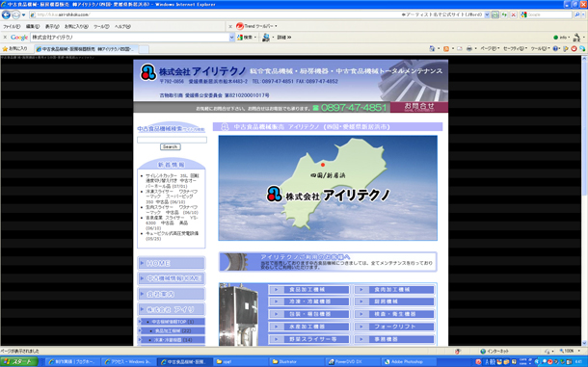Click the お問合せ contact banner button
The width and height of the screenshot is (588, 367).
419,107
